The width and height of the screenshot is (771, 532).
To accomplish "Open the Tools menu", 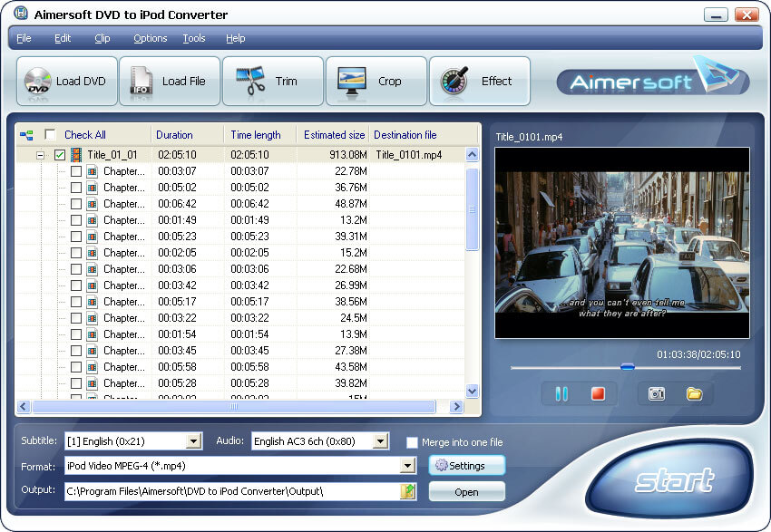I will (194, 38).
